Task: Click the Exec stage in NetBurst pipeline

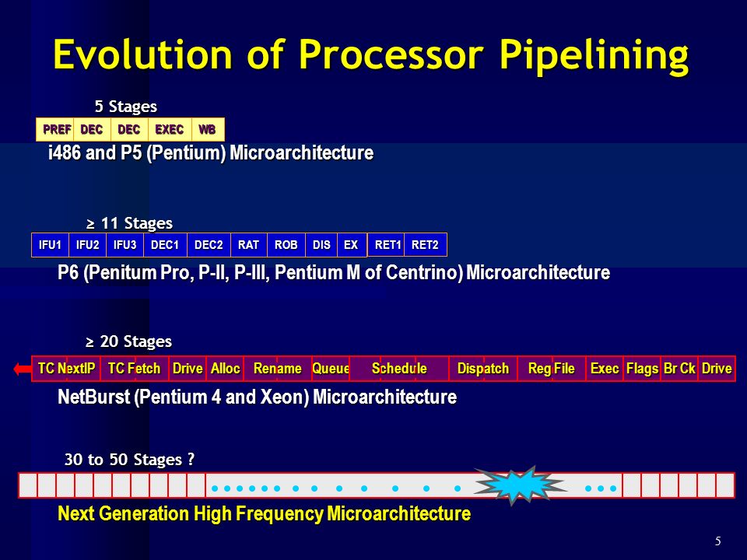Action: pos(605,369)
